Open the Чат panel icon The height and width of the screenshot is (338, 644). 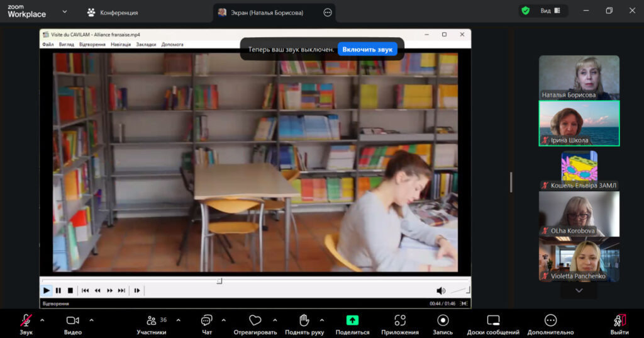[x=206, y=320]
